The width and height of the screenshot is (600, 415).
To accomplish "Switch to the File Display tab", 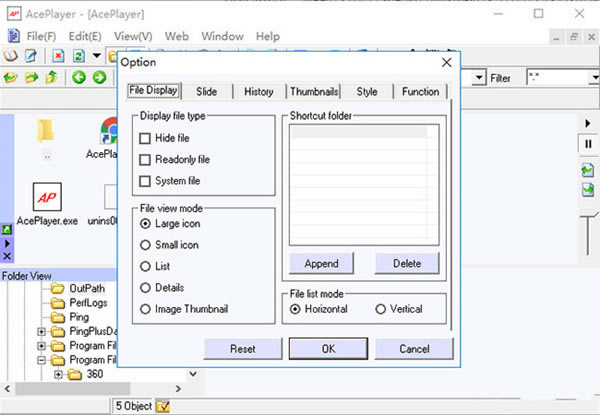I will tap(153, 91).
